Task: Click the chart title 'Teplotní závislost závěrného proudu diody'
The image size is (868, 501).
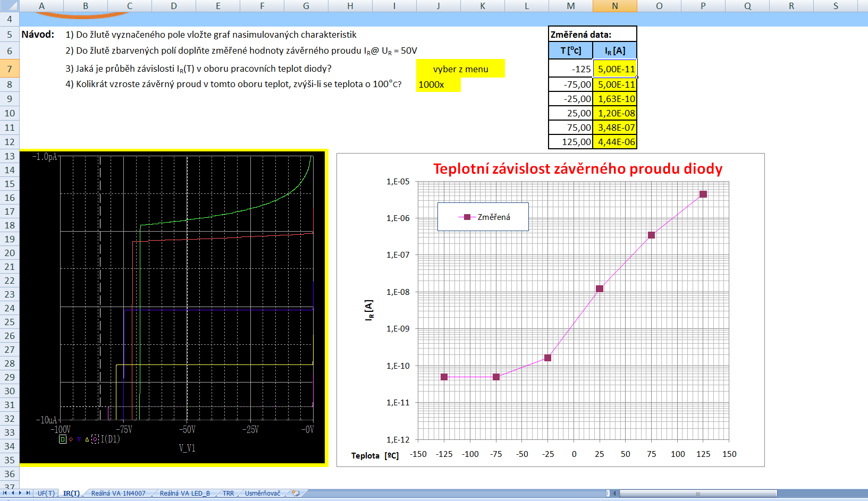Action: pyautogui.click(x=578, y=168)
